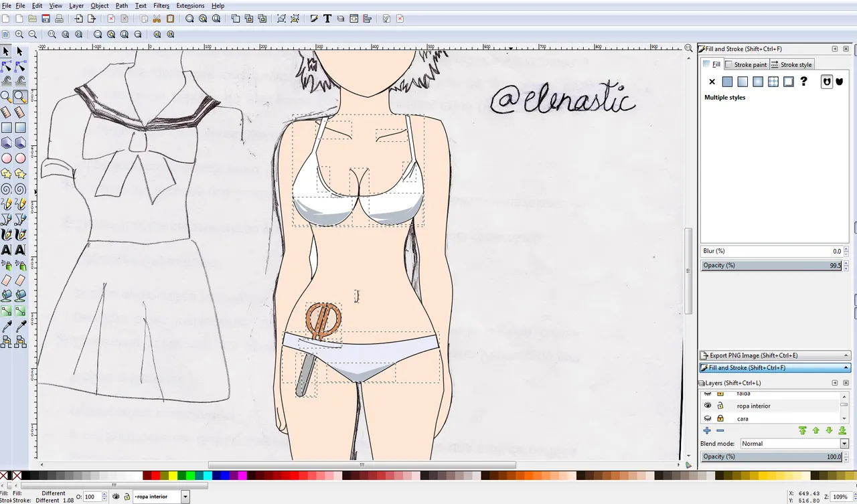The image size is (857, 504).
Task: Save the document with floppy icon
Action: (46, 19)
